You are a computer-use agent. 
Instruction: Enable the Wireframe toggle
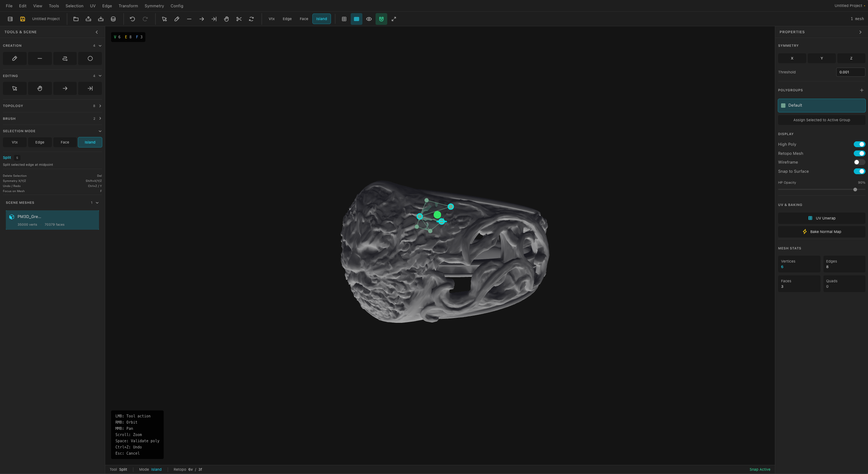(858, 162)
